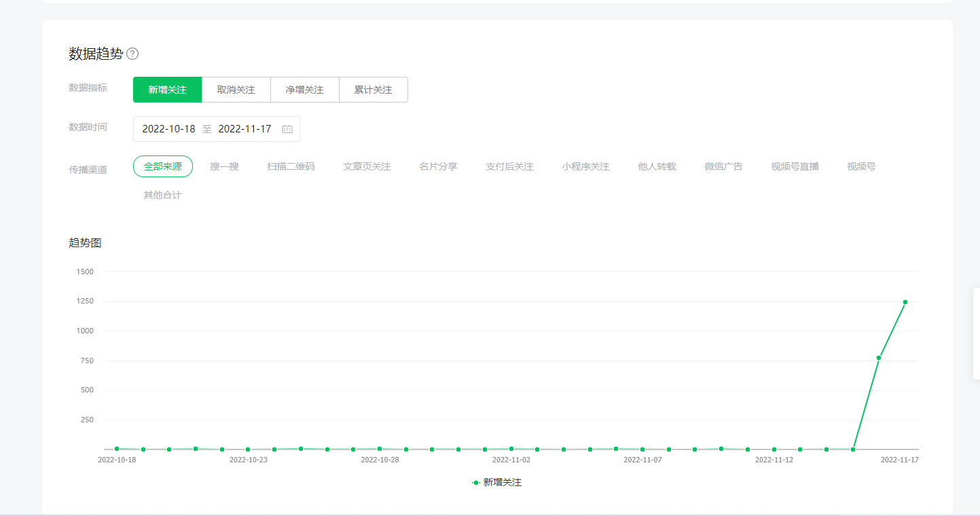The width and height of the screenshot is (980, 516).
Task: Select the 新增关注 metric tab
Action: pos(167,90)
